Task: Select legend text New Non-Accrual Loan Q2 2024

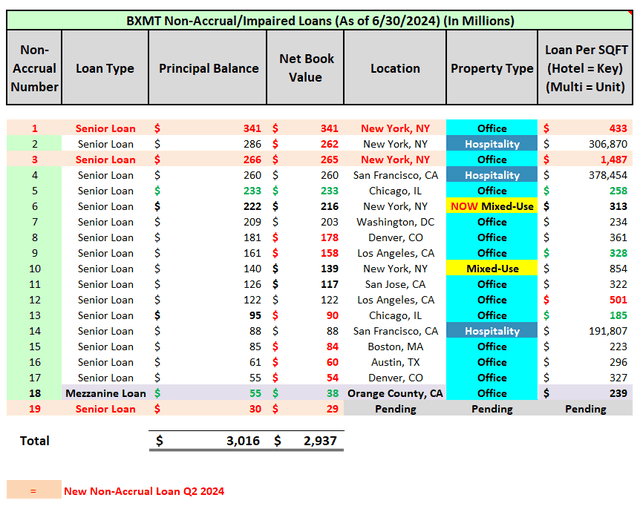Action: (144, 491)
